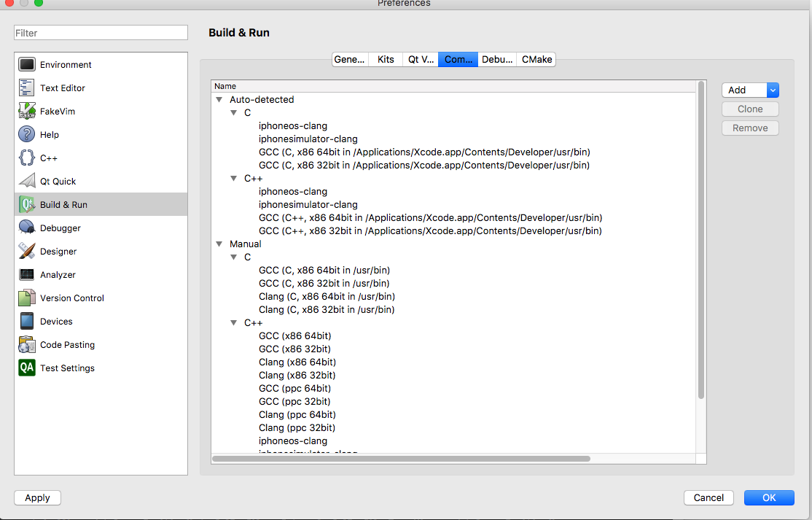Click the Help question mark icon
The image size is (812, 520).
pos(27,135)
